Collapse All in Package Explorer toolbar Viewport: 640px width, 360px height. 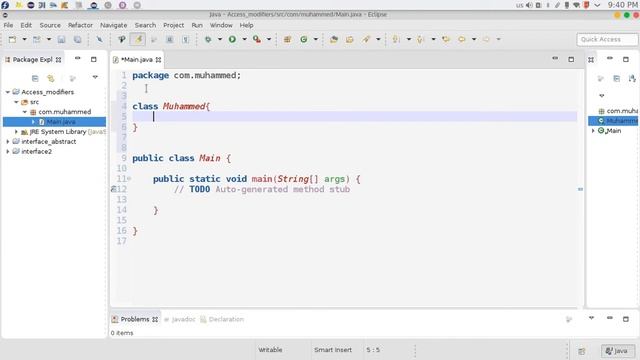point(35,78)
